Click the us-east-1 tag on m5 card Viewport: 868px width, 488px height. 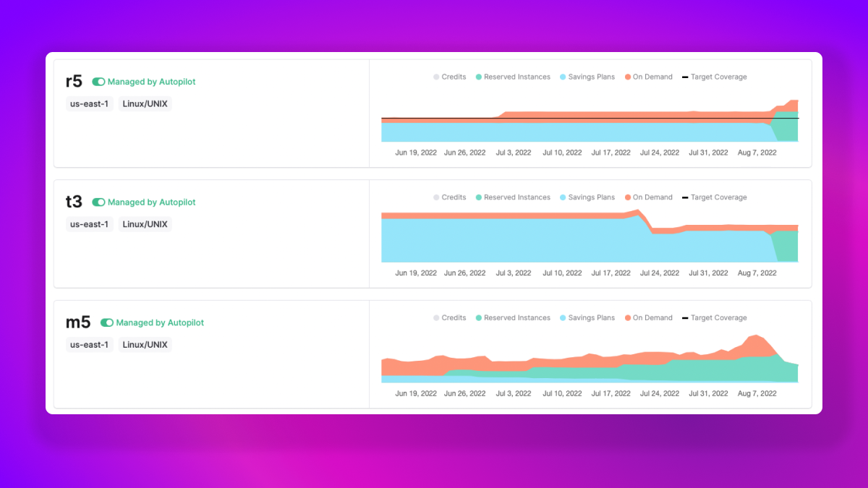[x=89, y=345]
